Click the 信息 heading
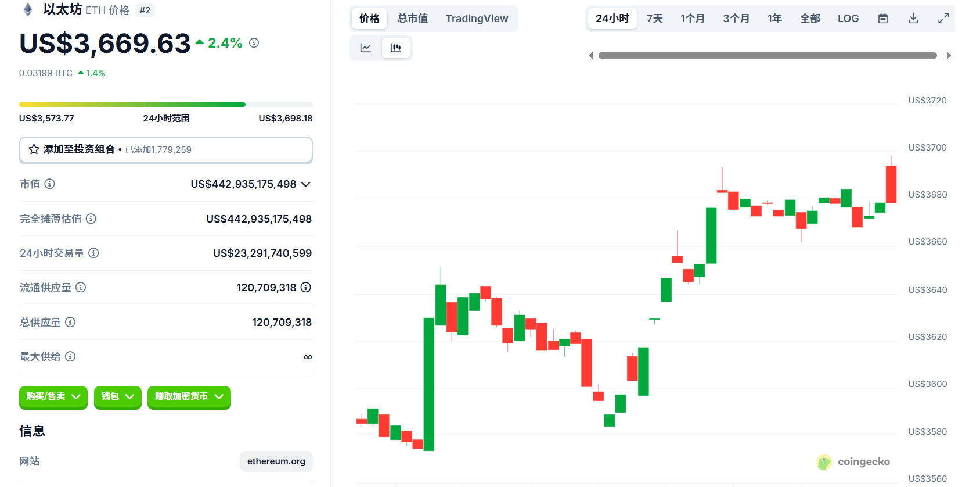This screenshot has width=980, height=487. pyautogui.click(x=32, y=431)
